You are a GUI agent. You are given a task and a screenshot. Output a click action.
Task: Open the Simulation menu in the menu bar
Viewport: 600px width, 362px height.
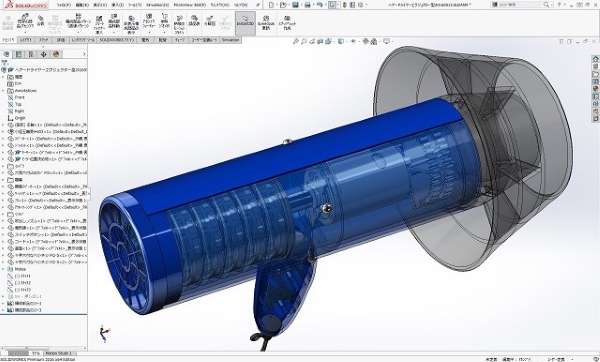coord(157,5)
